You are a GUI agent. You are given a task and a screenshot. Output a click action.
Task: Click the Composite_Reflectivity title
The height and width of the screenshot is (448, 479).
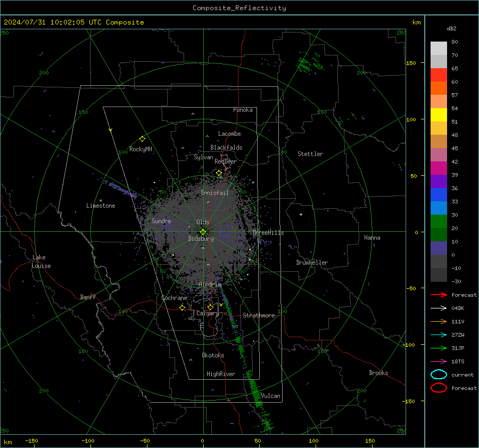point(240,8)
